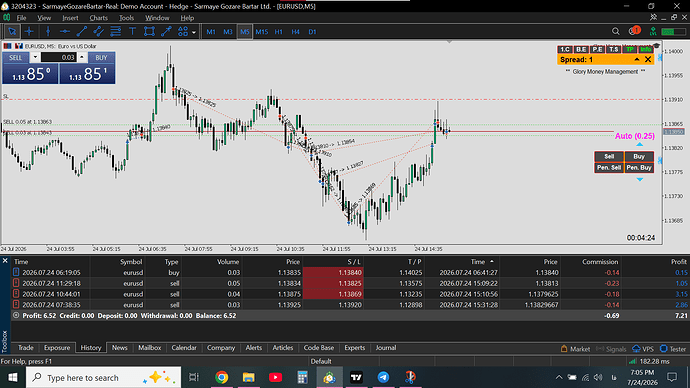
Task: Collapse the Spread panel with up arrow
Action: click(x=637, y=59)
